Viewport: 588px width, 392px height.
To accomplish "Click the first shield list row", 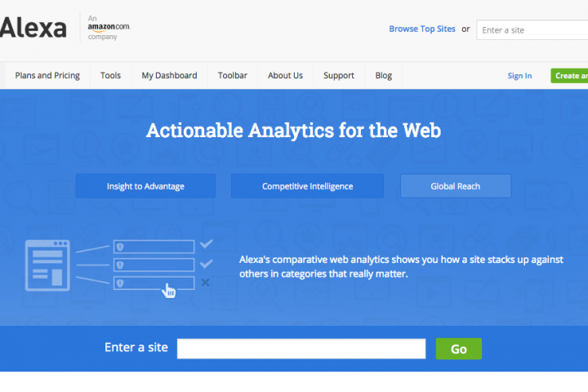I will coord(154,246).
